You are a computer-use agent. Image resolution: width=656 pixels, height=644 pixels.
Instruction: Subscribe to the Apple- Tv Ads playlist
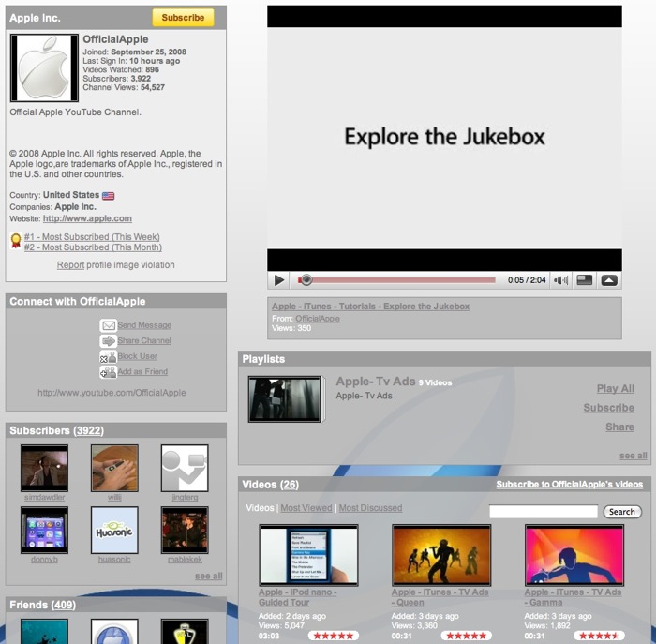pos(609,408)
